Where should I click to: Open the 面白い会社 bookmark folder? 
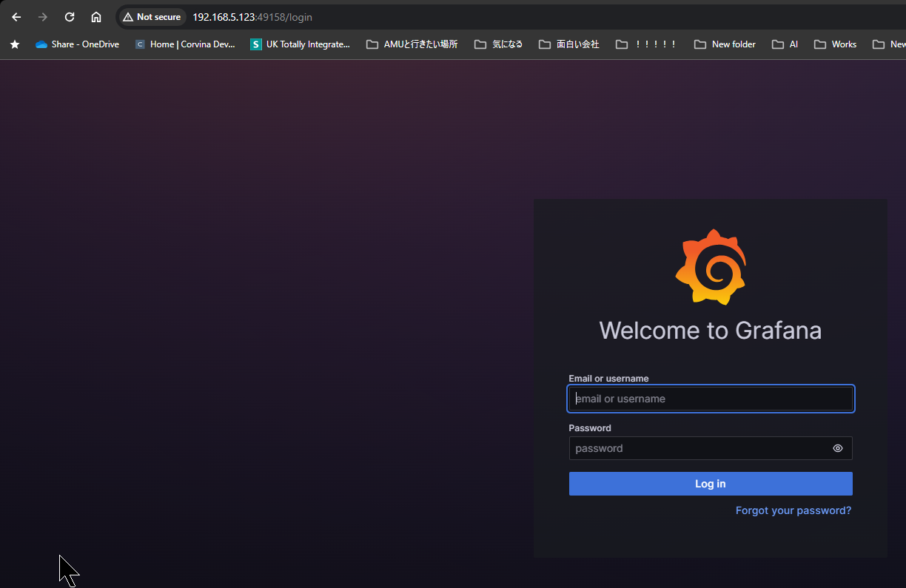569,44
